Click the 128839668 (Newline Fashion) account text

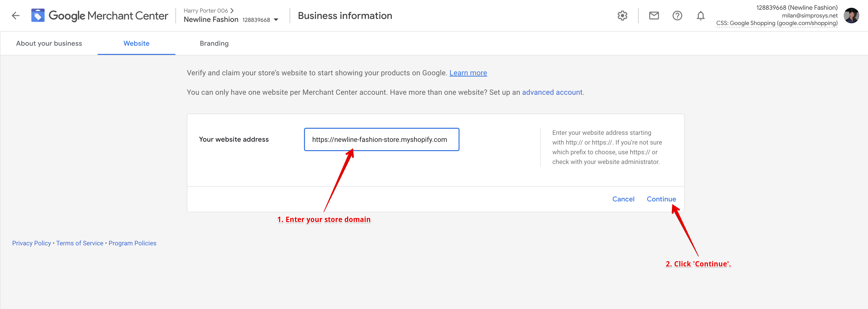pyautogui.click(x=797, y=8)
